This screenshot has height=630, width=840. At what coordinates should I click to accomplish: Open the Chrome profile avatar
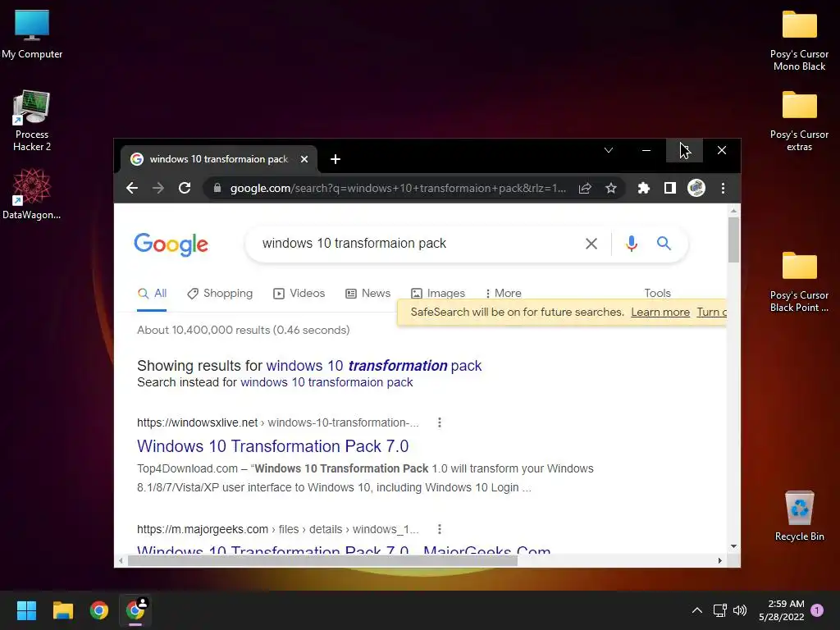tap(696, 188)
